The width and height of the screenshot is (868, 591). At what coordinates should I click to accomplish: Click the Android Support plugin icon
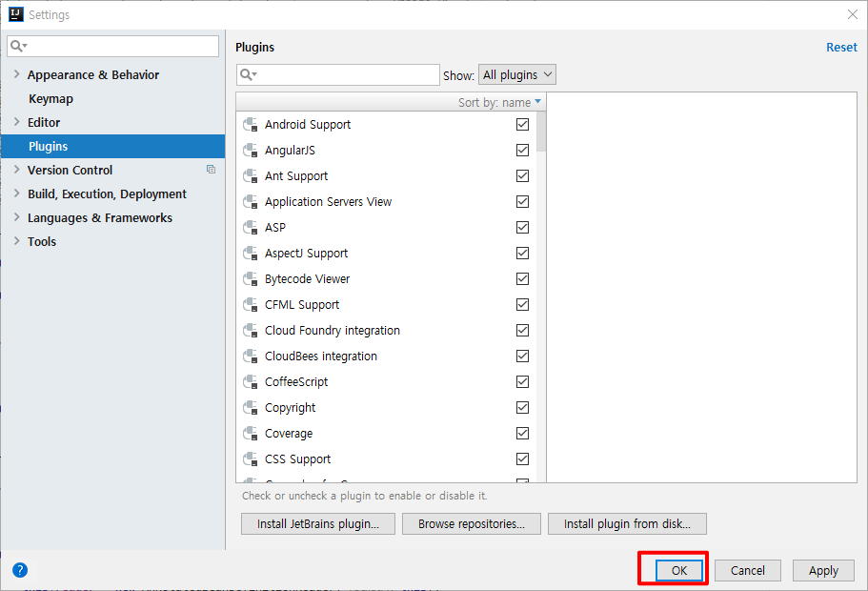pyautogui.click(x=251, y=125)
